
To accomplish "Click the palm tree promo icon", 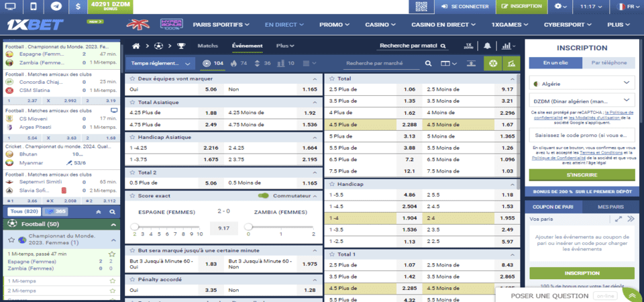I will (137, 24).
